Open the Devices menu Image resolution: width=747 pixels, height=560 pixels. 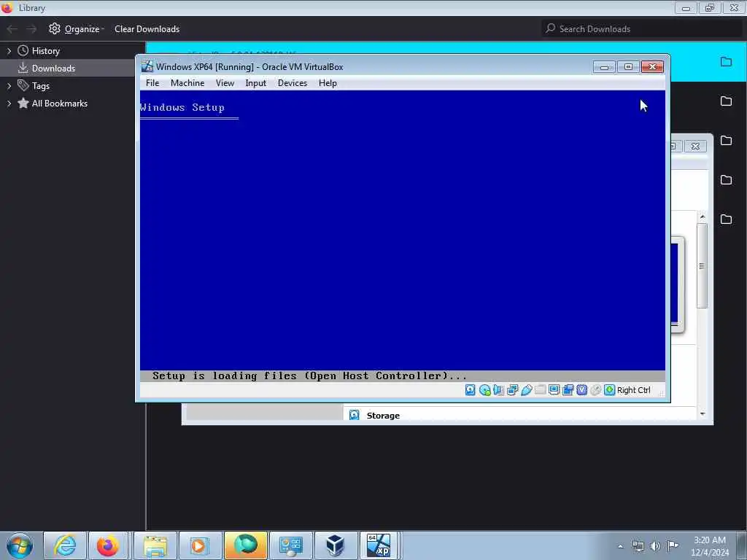pyautogui.click(x=293, y=83)
